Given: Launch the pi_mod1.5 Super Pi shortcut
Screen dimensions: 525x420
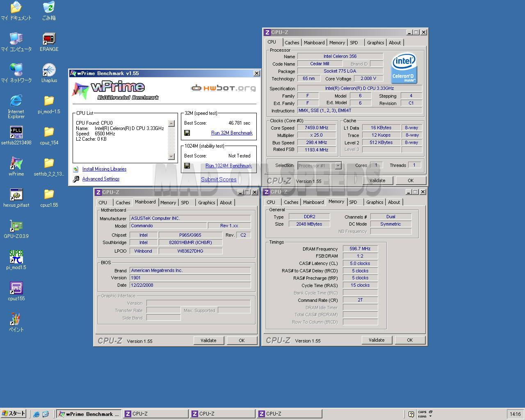Looking at the screenshot, I should (x=16, y=260).
